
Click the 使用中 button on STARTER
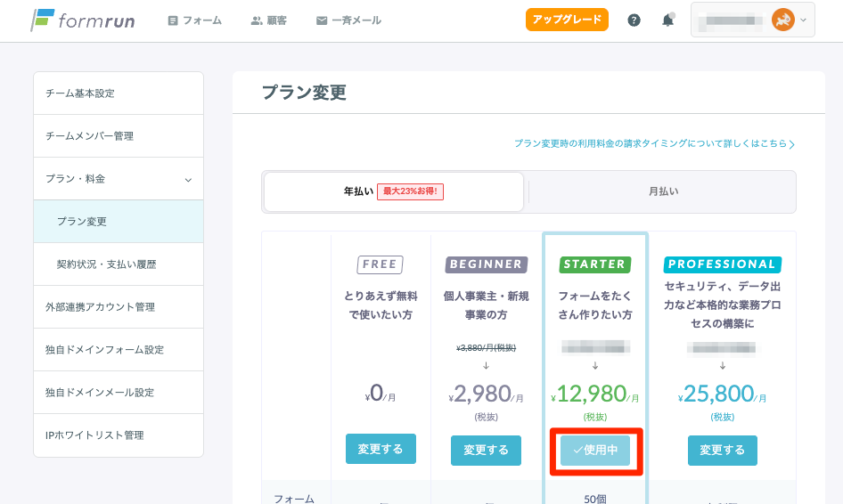point(594,450)
